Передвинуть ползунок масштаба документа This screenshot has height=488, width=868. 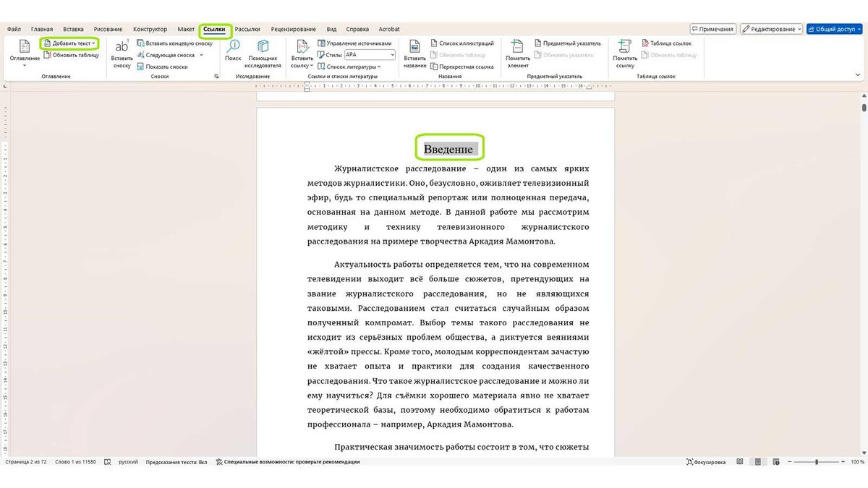tap(817, 461)
